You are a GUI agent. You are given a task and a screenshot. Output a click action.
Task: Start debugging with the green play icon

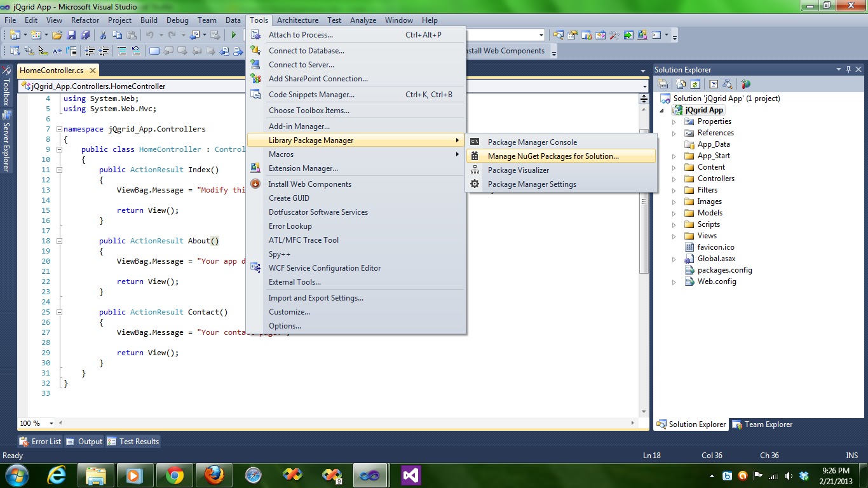pos(234,35)
